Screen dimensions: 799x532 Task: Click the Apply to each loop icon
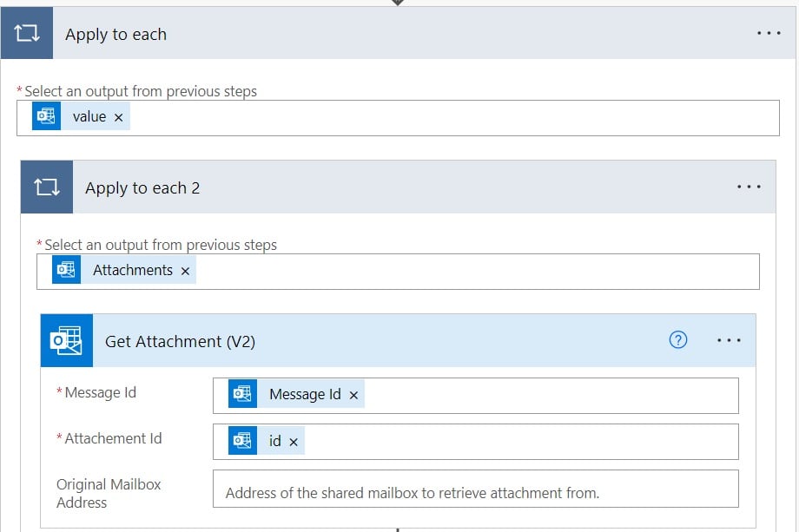tap(27, 33)
